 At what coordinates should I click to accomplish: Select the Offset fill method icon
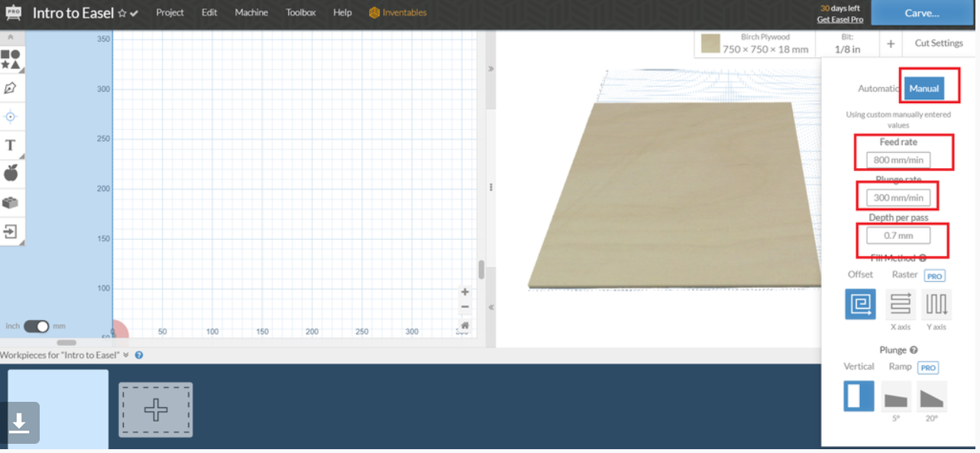(x=859, y=306)
